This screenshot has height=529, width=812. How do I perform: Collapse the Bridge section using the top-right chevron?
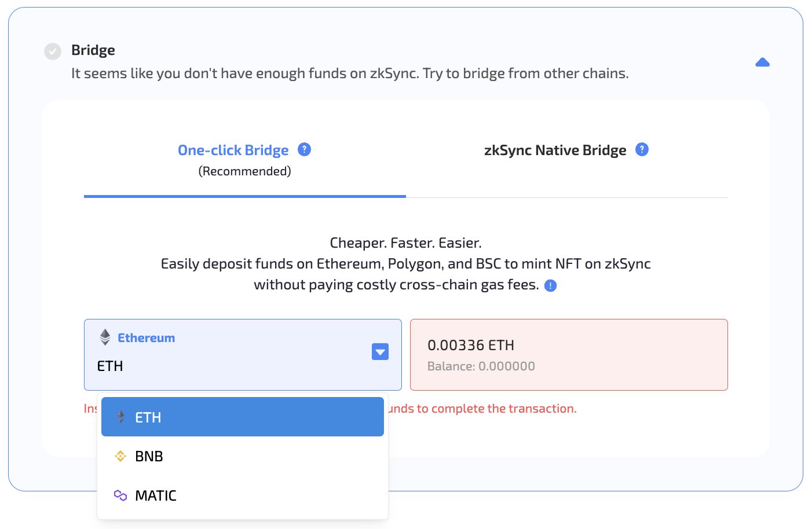tap(763, 62)
